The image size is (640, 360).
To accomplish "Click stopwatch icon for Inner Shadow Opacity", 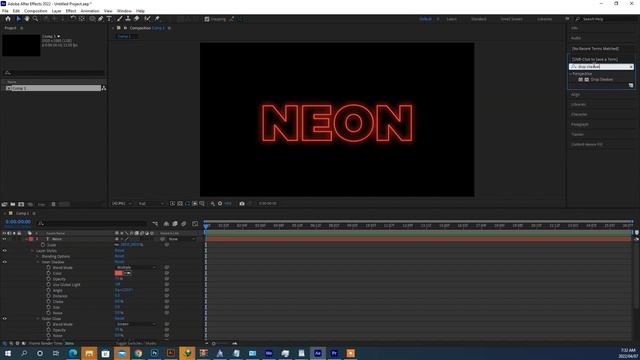I will click(49, 279).
